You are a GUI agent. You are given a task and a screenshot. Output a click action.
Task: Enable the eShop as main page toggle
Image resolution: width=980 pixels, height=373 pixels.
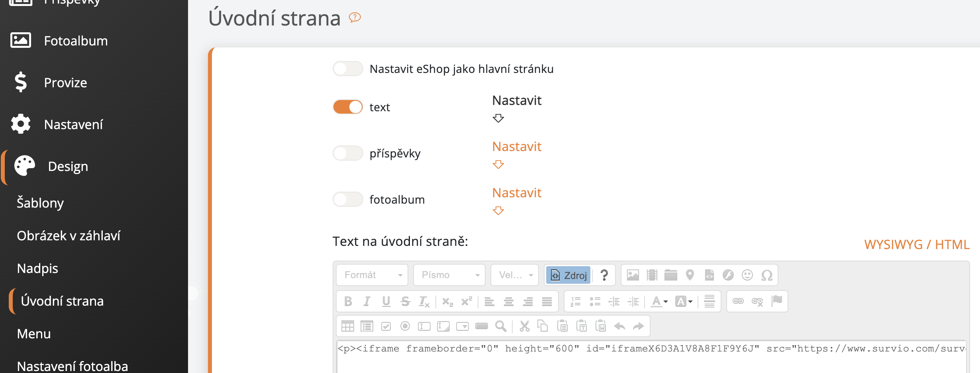(x=348, y=69)
